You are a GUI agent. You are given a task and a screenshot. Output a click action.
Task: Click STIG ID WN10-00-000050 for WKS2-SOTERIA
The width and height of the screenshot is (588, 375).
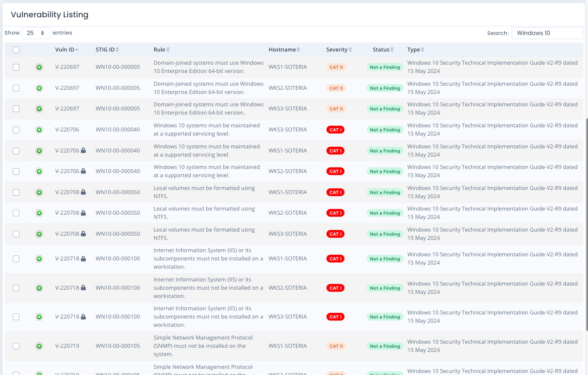pos(118,213)
